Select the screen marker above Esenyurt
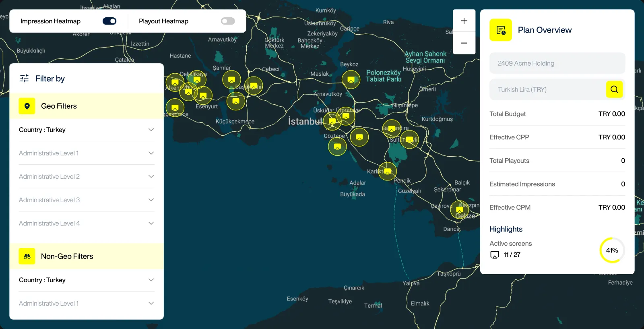This screenshot has width=644, height=329. [203, 95]
